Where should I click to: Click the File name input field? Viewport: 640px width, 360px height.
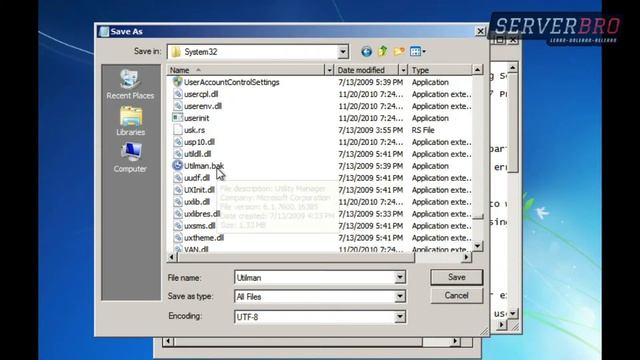[315, 278]
